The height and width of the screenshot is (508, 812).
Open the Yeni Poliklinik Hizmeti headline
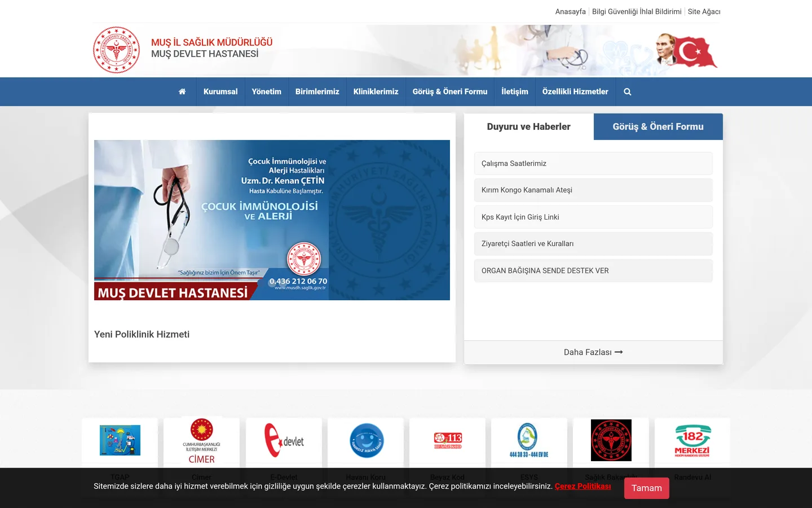pyautogui.click(x=142, y=334)
